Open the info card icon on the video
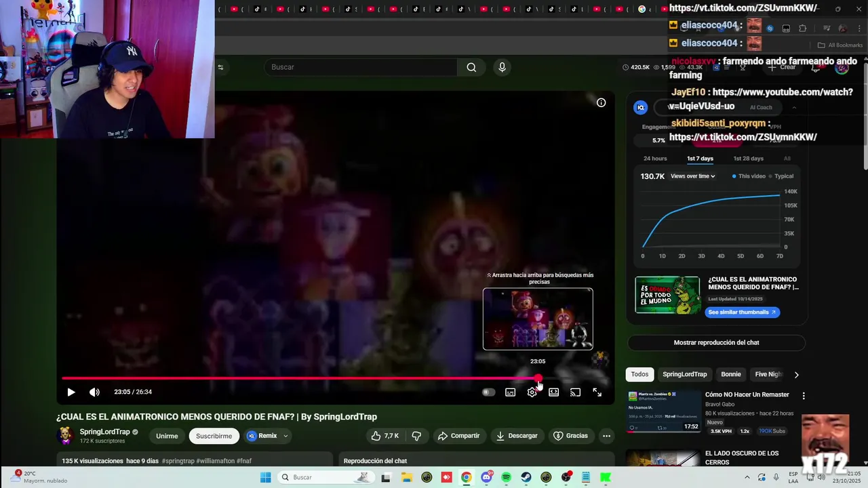The image size is (868, 488). pos(601,103)
